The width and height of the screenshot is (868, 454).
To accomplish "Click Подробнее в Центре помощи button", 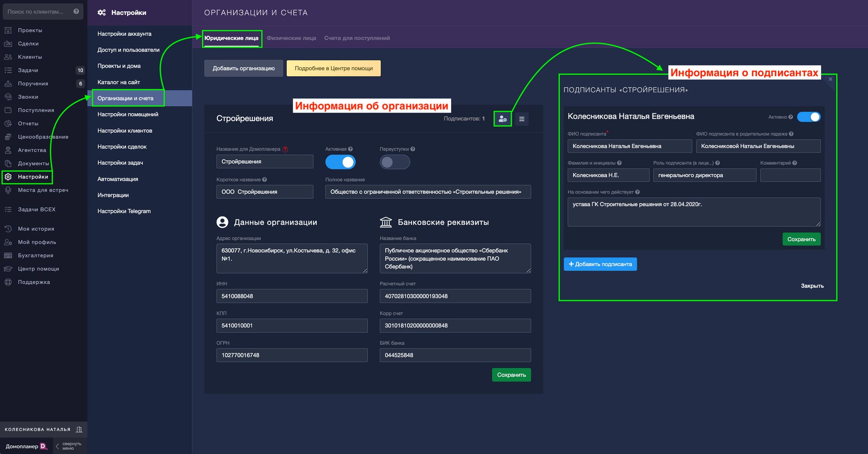I will (x=333, y=69).
